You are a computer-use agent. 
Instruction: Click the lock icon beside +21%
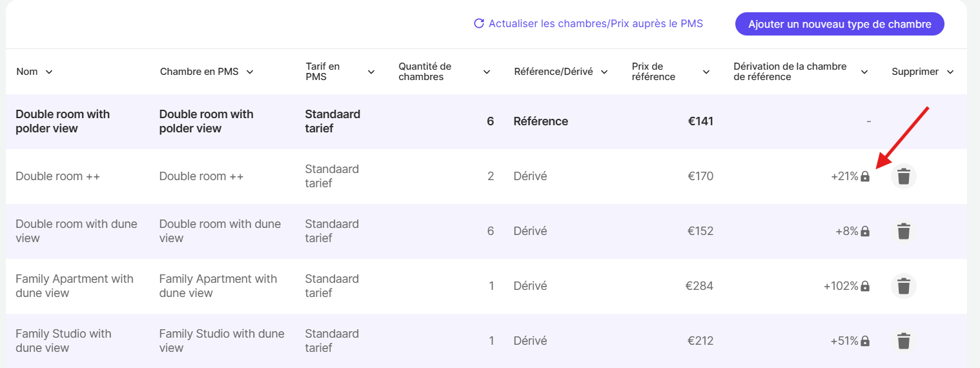coord(865,176)
